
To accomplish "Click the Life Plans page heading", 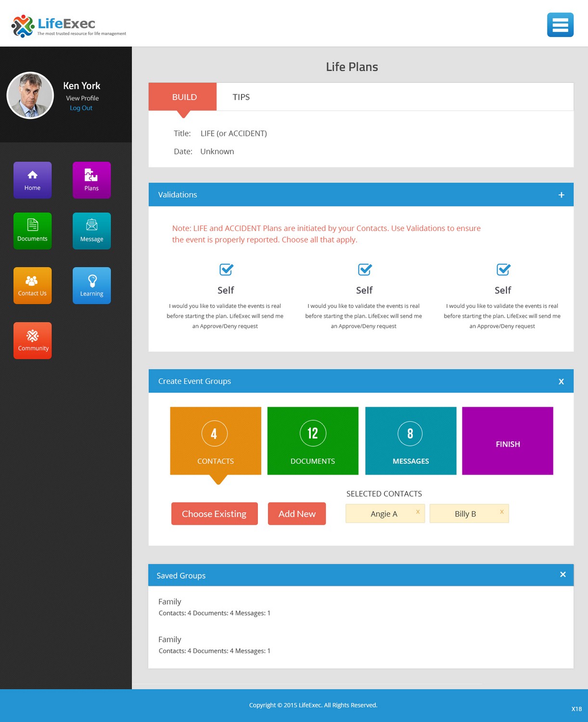I will [352, 67].
